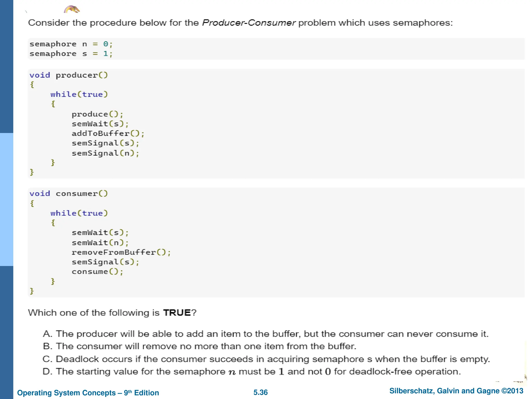Click the consume() call
This screenshot has width=532, height=399.
point(97,271)
